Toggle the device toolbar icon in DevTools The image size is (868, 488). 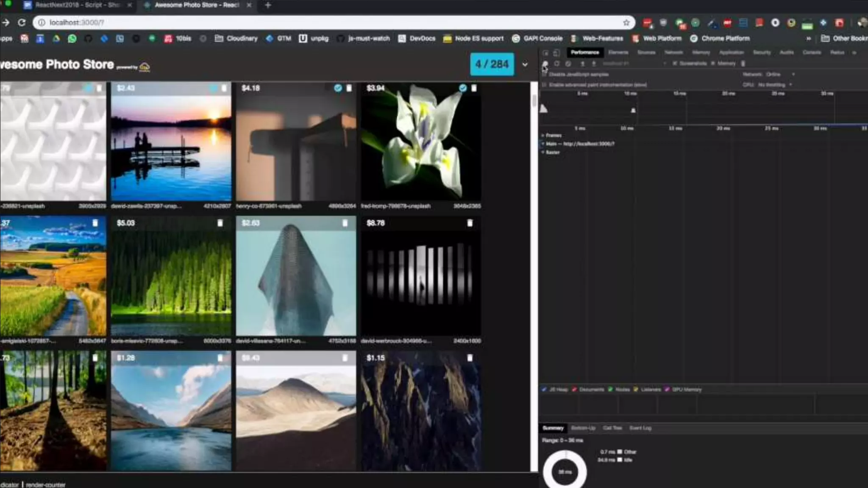click(x=556, y=53)
